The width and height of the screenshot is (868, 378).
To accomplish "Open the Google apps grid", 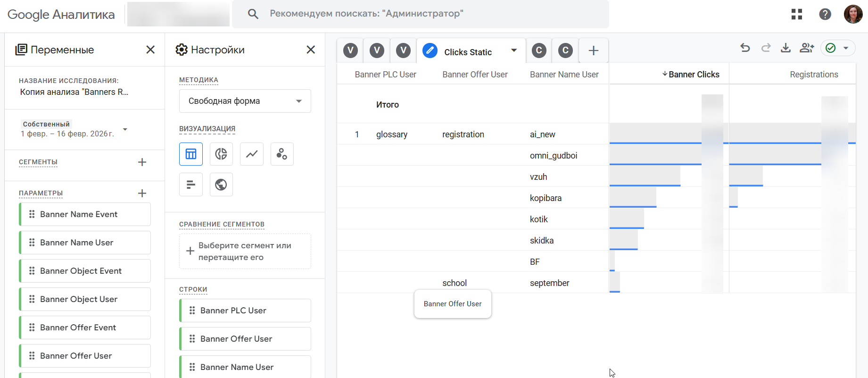I will [x=797, y=14].
